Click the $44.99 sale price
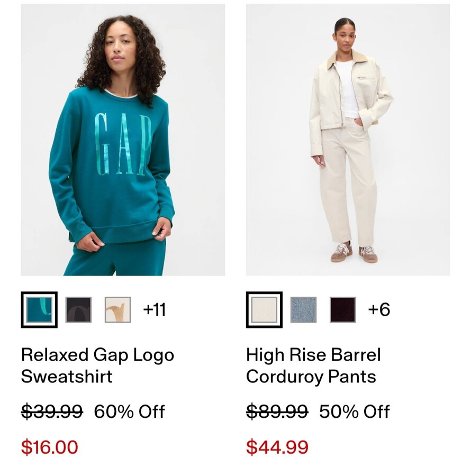 click(277, 447)
